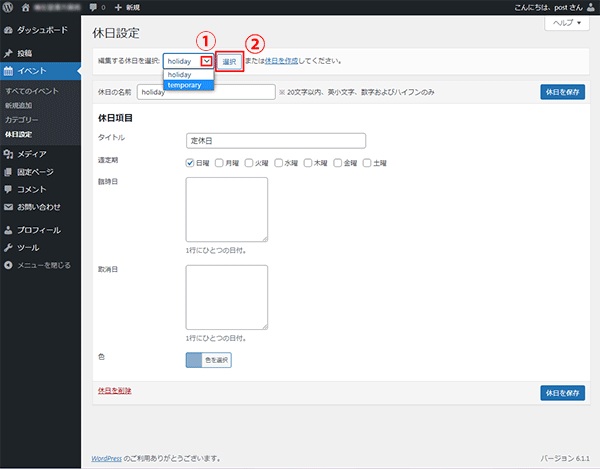600x469 pixels.
Task: Open the holiday selection dropdown arrow
Action: click(x=207, y=61)
